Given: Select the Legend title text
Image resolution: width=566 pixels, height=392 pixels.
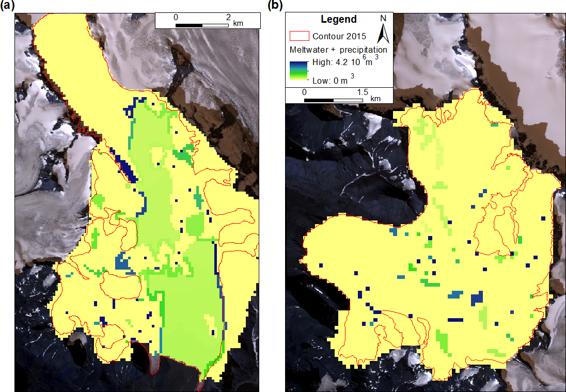Looking at the screenshot, I should click(x=339, y=20).
